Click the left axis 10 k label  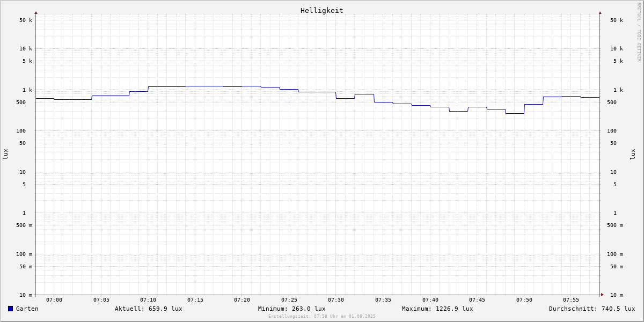point(26,49)
